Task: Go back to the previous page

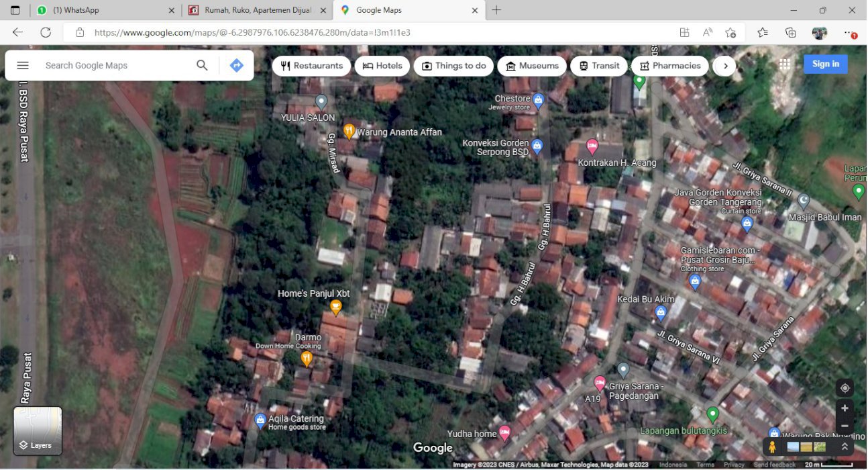Action: tap(17, 32)
